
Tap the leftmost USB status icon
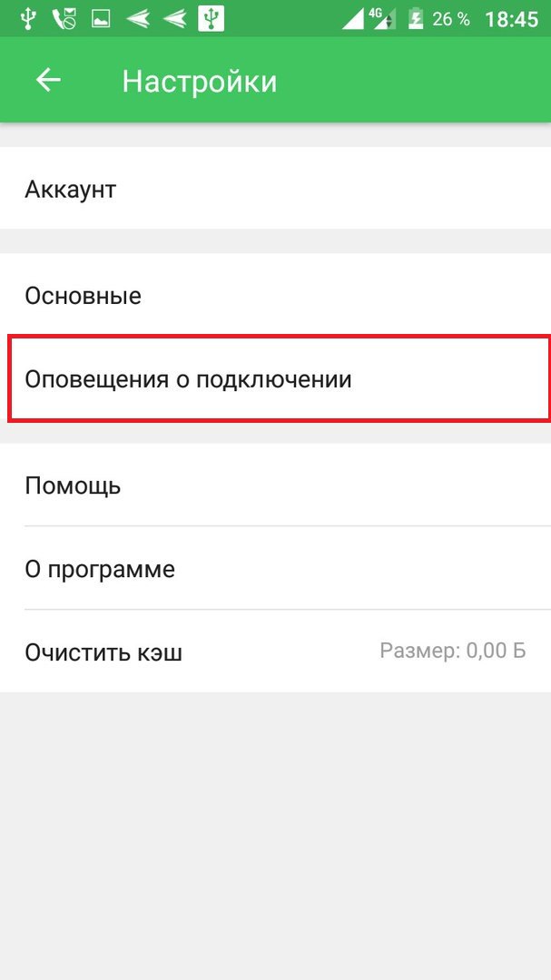pos(26,18)
